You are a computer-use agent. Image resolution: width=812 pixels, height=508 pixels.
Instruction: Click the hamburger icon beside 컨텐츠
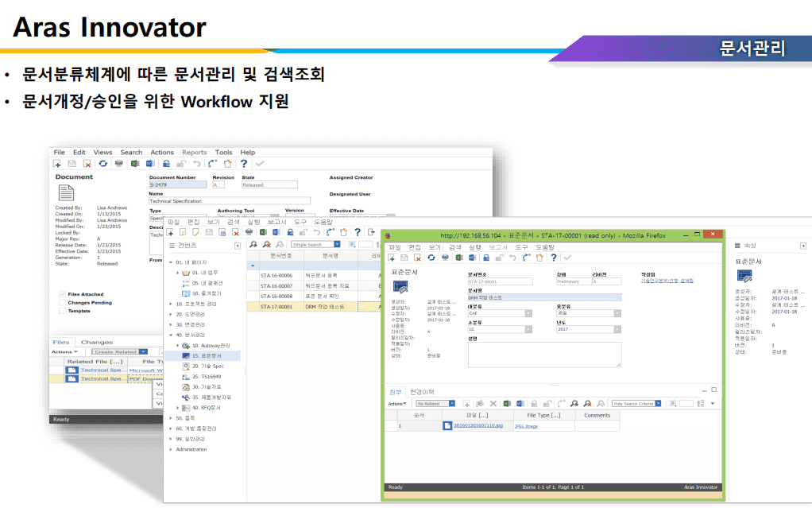172,245
